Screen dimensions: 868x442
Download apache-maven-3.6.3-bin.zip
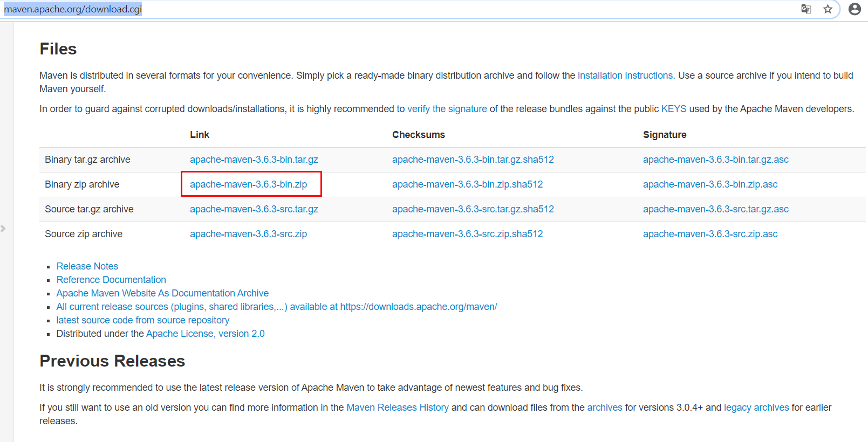[249, 184]
